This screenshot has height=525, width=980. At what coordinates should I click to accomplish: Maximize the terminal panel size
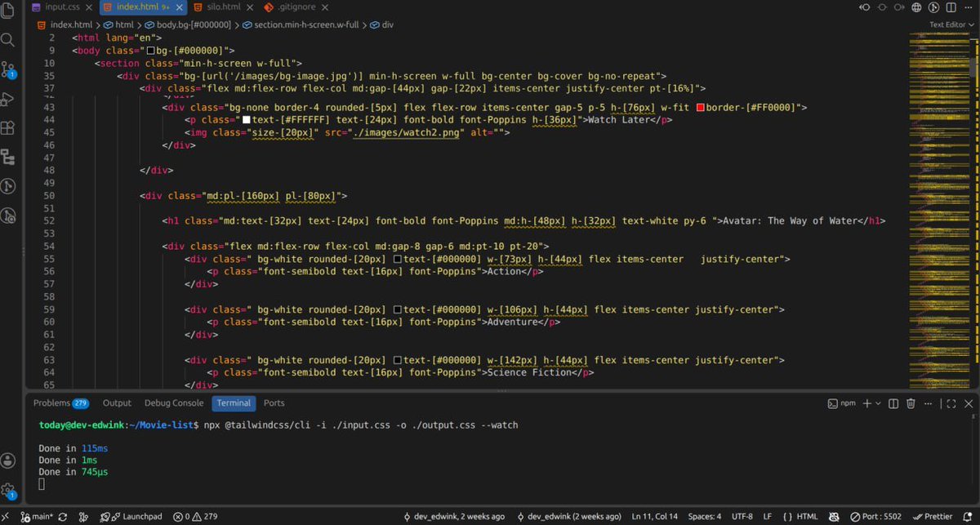tap(950, 403)
